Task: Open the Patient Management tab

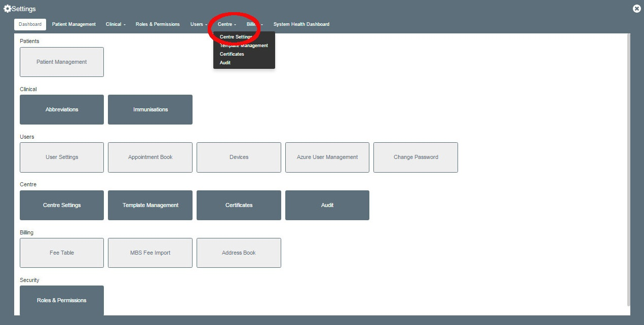Action: (x=73, y=24)
